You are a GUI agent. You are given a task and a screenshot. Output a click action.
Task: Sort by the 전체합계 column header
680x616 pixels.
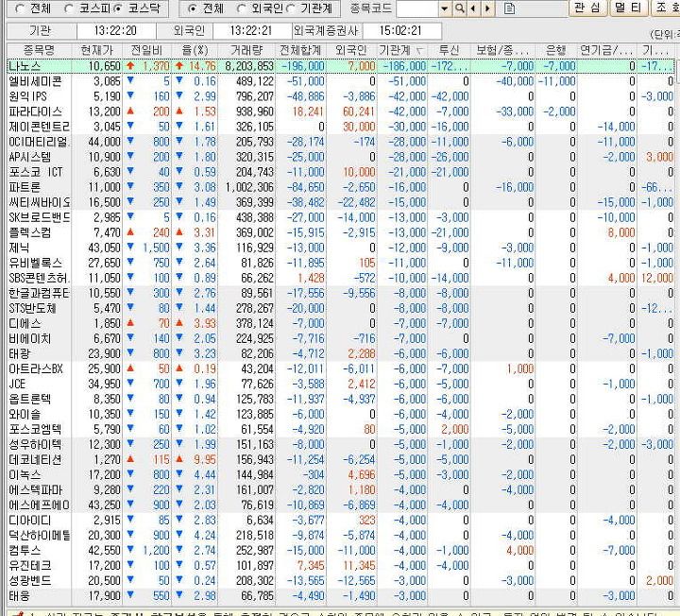coord(300,50)
